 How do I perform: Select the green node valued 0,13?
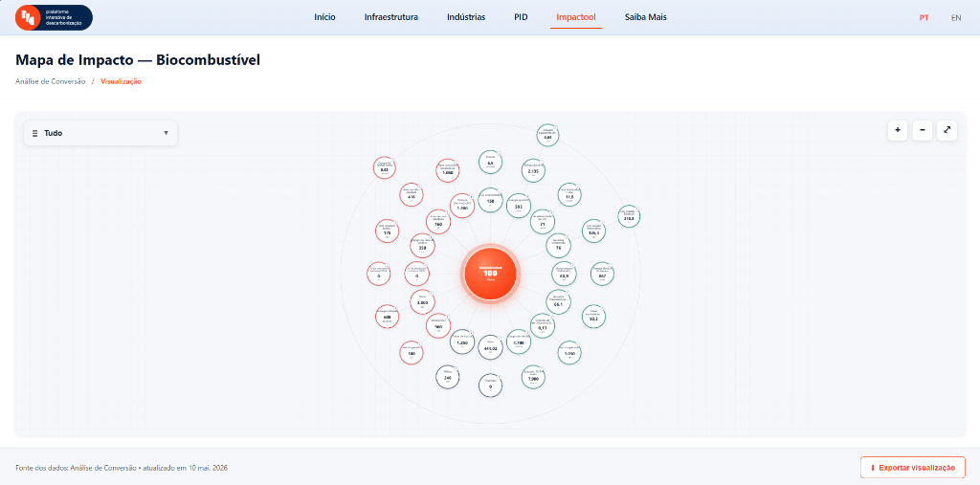(x=542, y=325)
